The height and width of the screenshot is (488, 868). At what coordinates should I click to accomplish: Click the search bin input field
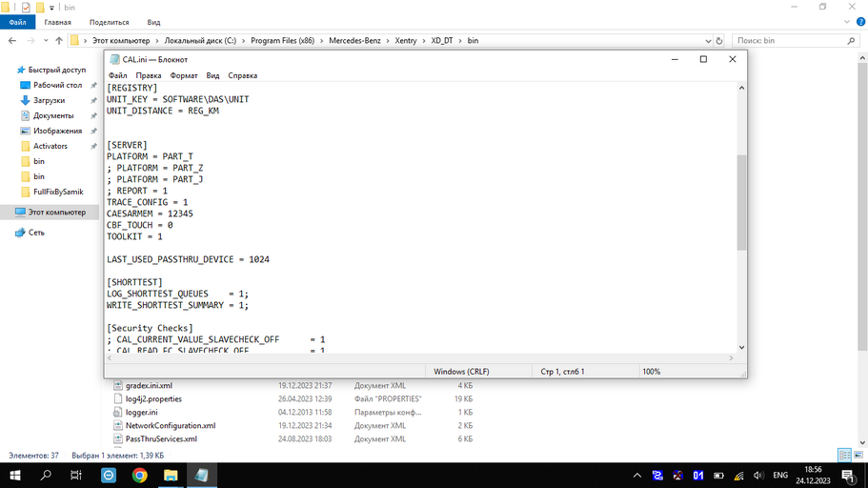(789, 40)
